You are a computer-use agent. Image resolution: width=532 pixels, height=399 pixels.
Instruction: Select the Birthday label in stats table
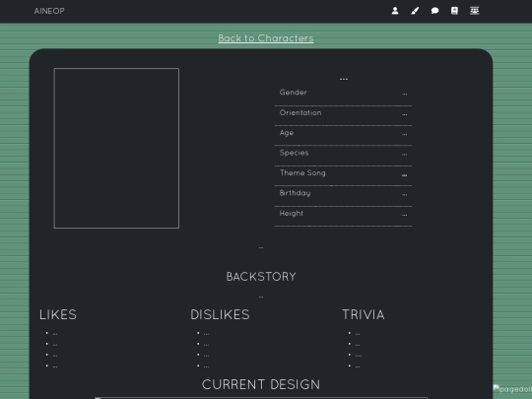295,193
